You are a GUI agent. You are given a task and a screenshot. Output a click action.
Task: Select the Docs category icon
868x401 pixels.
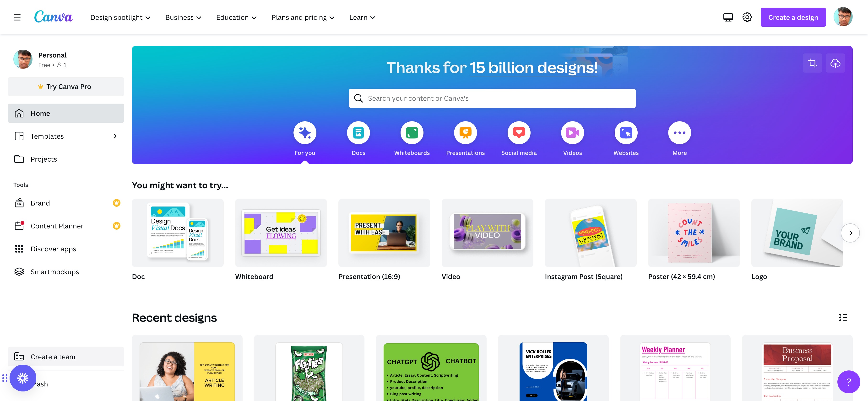point(358,132)
